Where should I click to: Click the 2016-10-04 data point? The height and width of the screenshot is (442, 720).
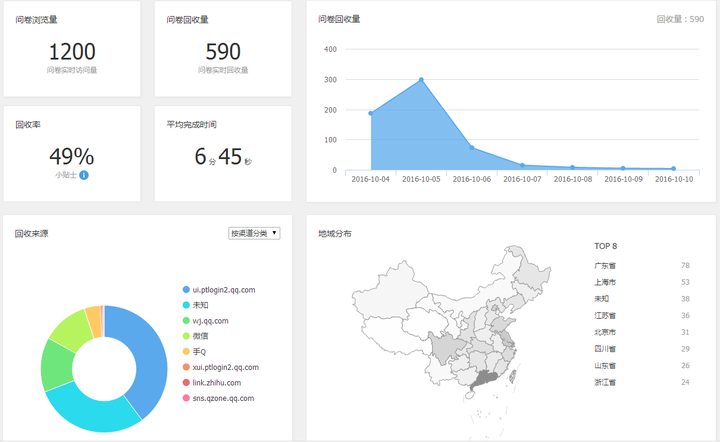[371, 113]
